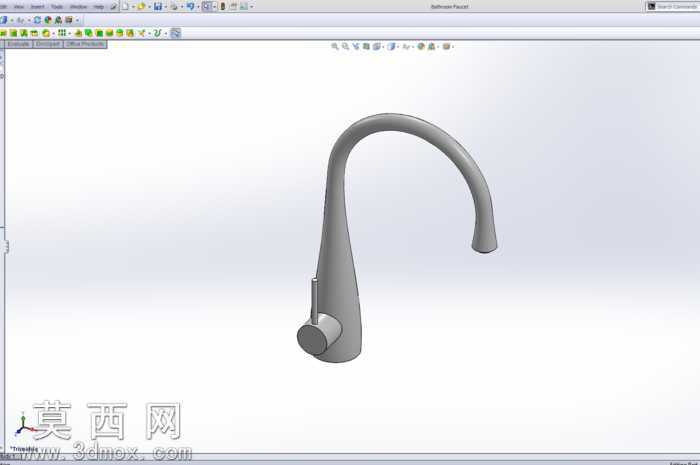700x465 pixels.
Task: Click Apply Scene in heads-up toolbar
Action: coord(431,46)
